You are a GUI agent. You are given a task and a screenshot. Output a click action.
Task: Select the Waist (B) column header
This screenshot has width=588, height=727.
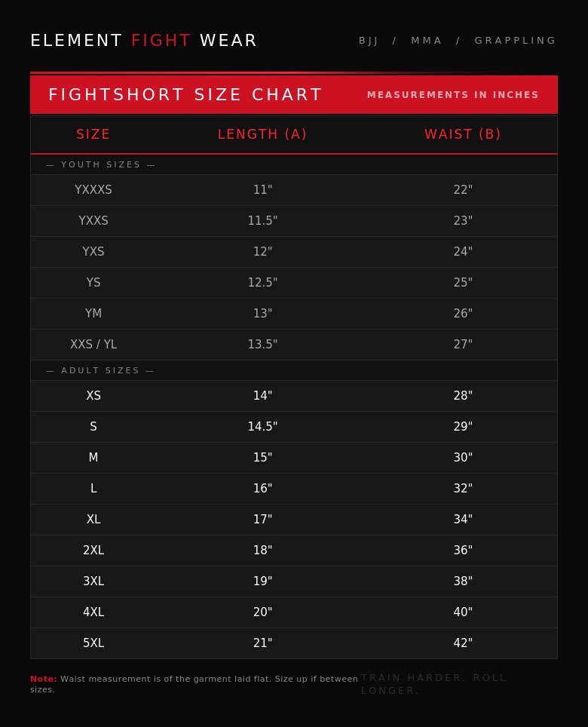click(463, 134)
